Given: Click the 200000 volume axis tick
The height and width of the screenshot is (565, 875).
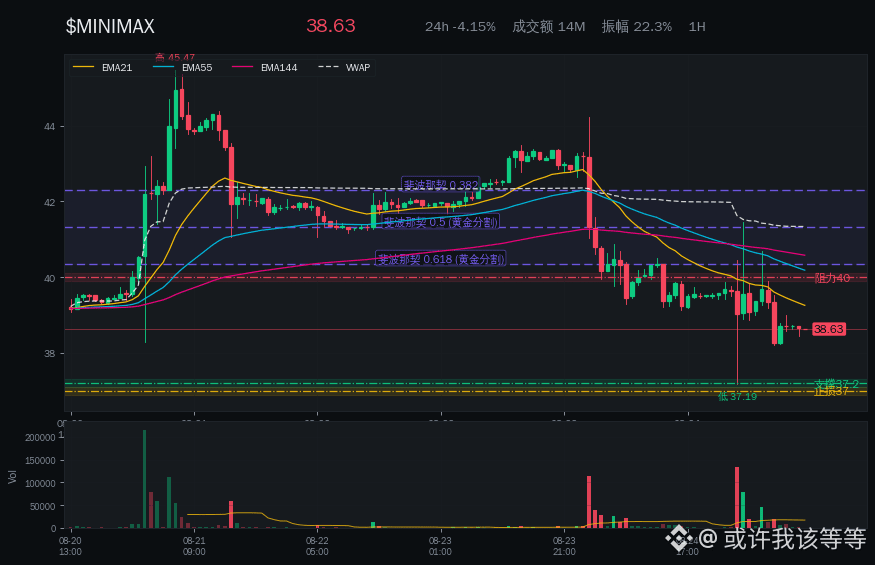Looking at the screenshot, I should tap(40, 438).
